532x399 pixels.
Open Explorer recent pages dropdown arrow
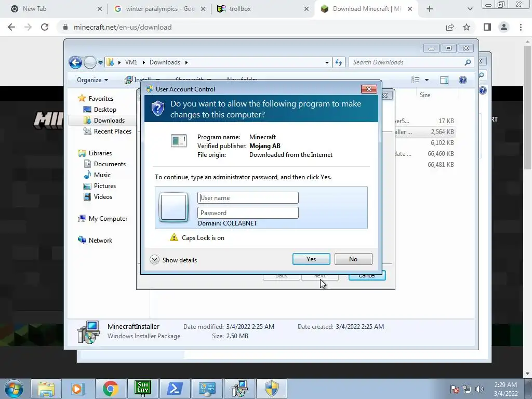coord(100,63)
